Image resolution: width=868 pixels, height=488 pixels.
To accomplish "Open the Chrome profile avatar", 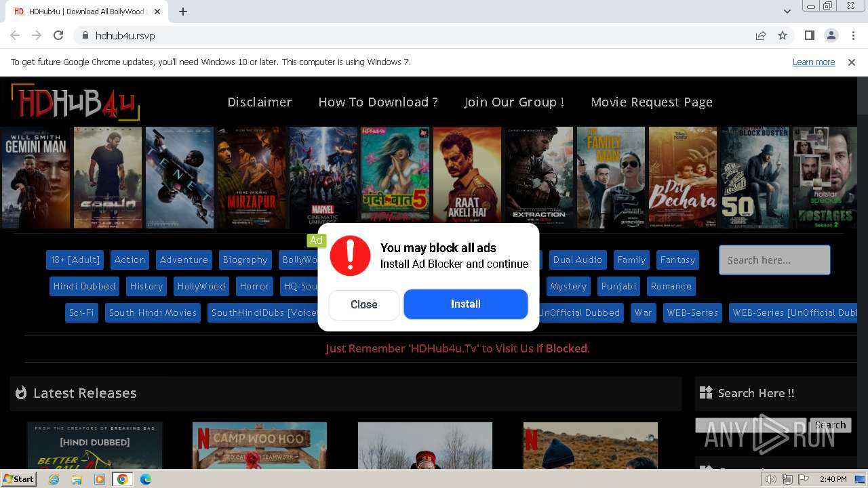I will point(831,35).
